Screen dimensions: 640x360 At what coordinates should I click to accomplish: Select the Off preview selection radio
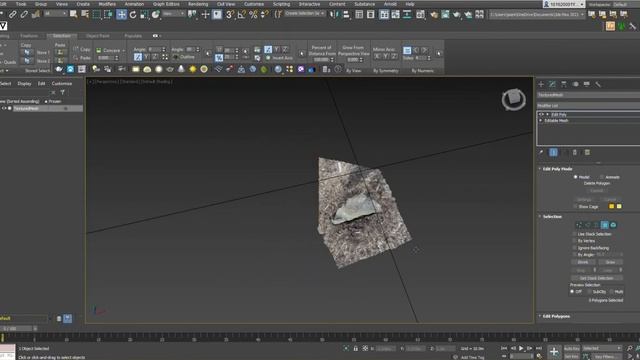(572, 292)
